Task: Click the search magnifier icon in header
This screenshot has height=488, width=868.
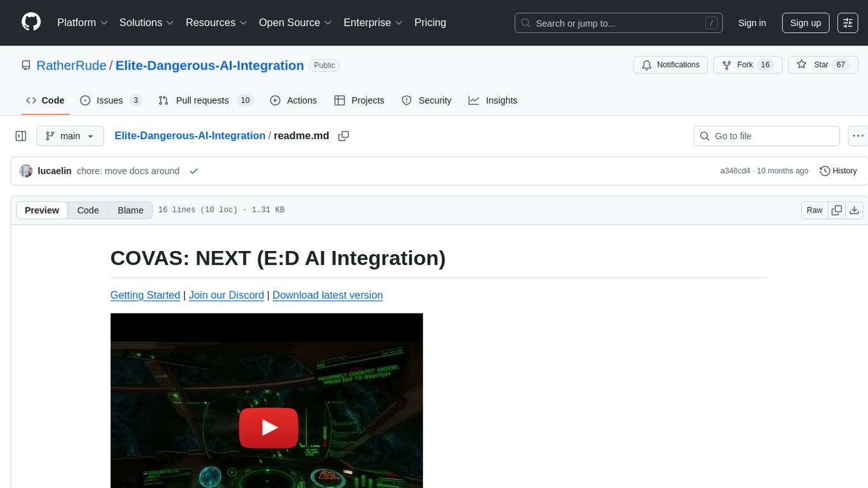Action: 526,23
